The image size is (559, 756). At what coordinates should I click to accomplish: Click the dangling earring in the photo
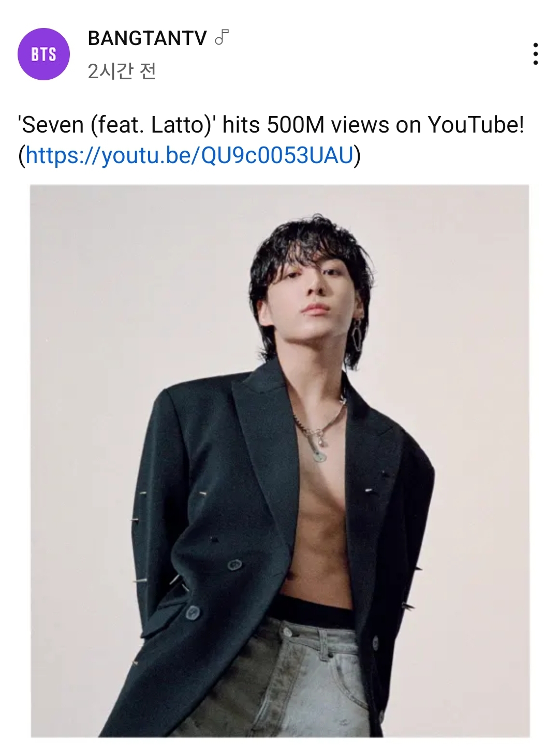[x=357, y=337]
